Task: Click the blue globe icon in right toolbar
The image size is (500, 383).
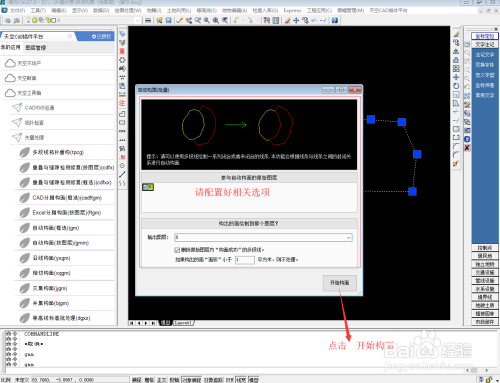Action: coord(467,139)
